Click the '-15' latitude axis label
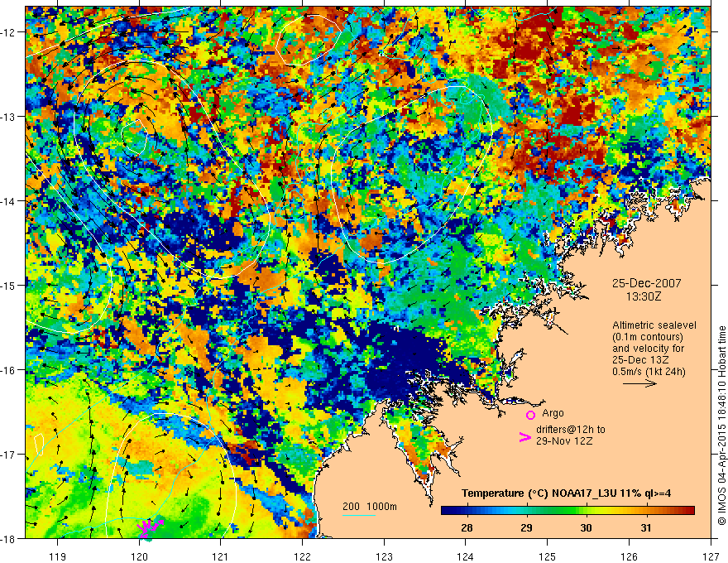 tap(8, 285)
